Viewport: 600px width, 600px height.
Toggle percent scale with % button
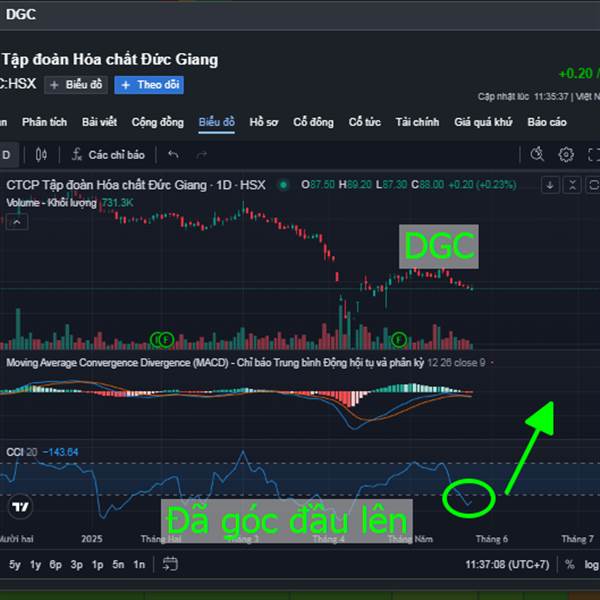(x=570, y=564)
